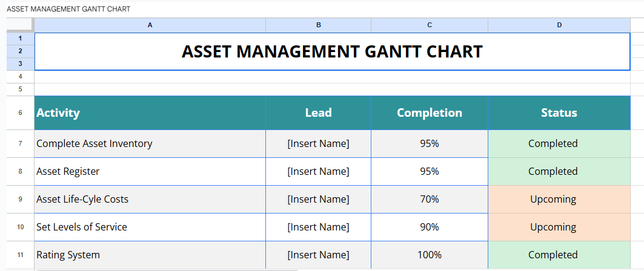Select the Lead header cell
The width and height of the screenshot is (644, 271).
(318, 113)
